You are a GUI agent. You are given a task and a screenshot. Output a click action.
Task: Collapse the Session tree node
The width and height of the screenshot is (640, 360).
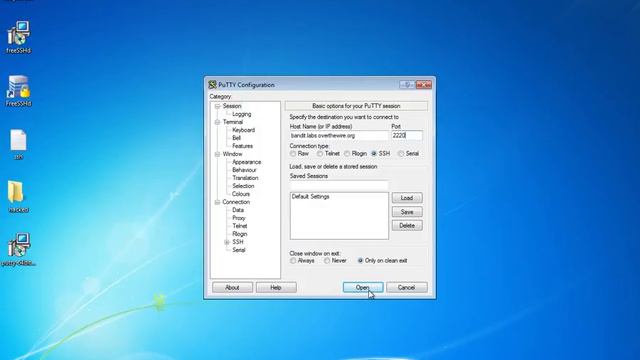point(218,106)
